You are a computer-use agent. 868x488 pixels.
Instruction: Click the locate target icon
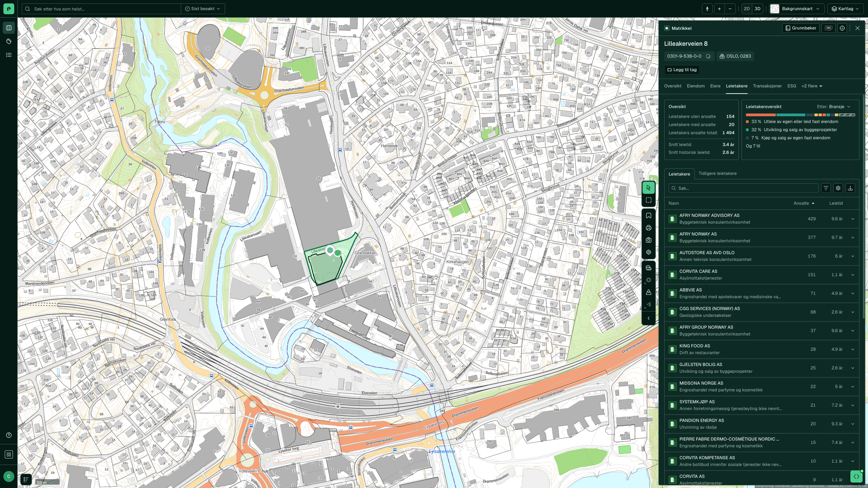coord(648,252)
